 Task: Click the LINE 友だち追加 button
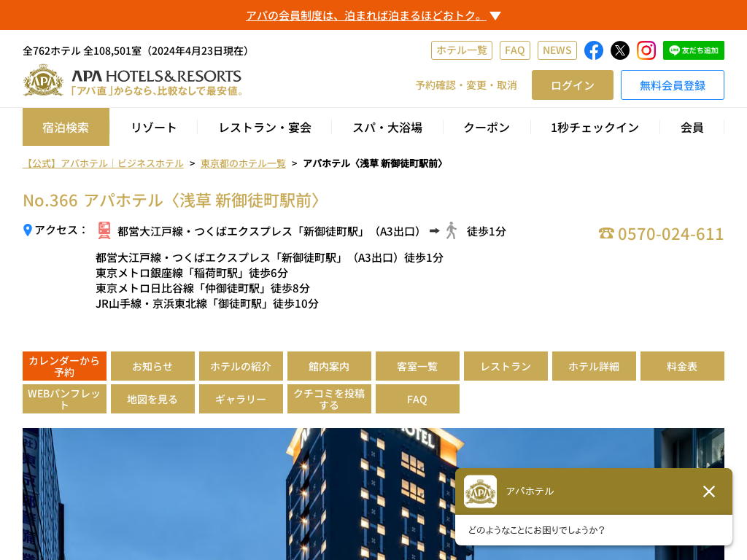click(x=693, y=50)
